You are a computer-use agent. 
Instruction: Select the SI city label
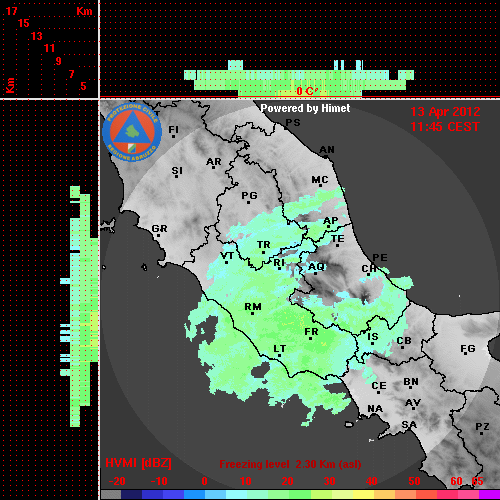coord(177,171)
